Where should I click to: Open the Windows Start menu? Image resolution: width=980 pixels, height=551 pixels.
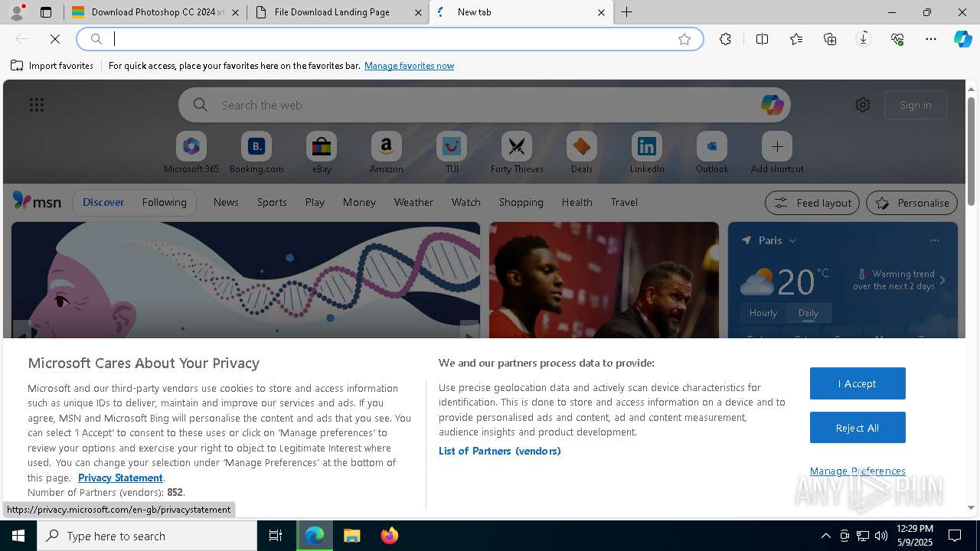coord(18,536)
